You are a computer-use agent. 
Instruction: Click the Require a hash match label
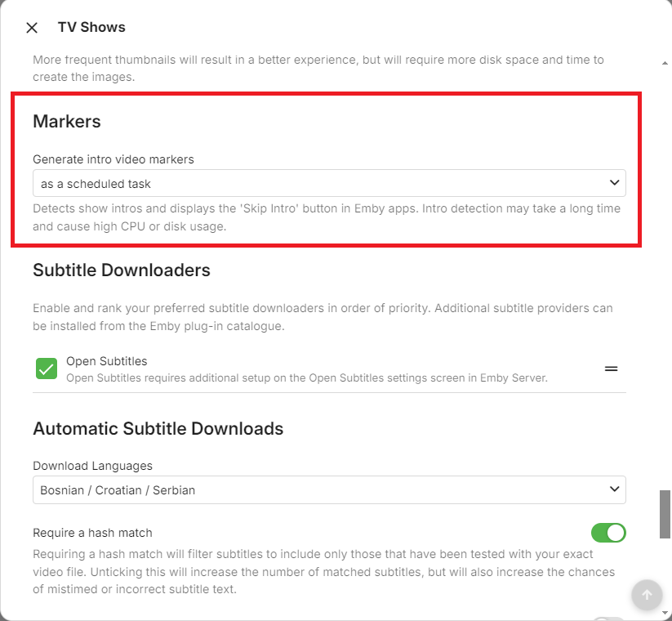[x=92, y=533]
